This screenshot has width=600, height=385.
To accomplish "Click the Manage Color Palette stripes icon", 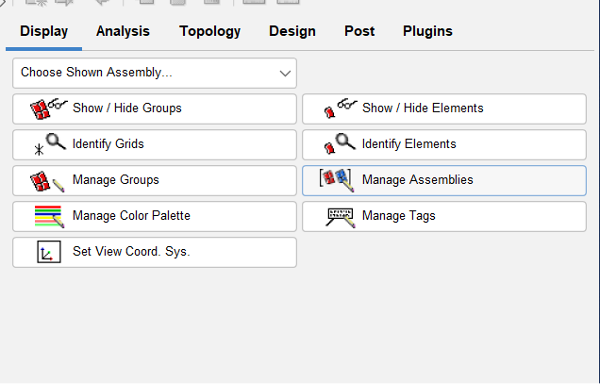I will click(x=49, y=217).
